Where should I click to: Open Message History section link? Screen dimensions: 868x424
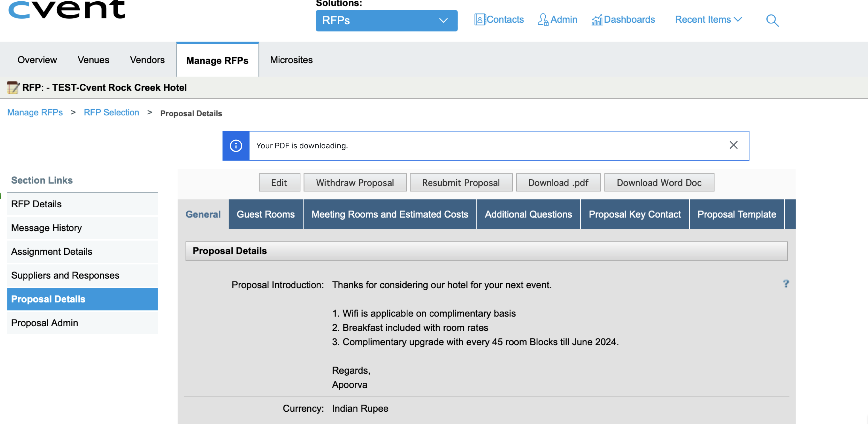[82, 228]
